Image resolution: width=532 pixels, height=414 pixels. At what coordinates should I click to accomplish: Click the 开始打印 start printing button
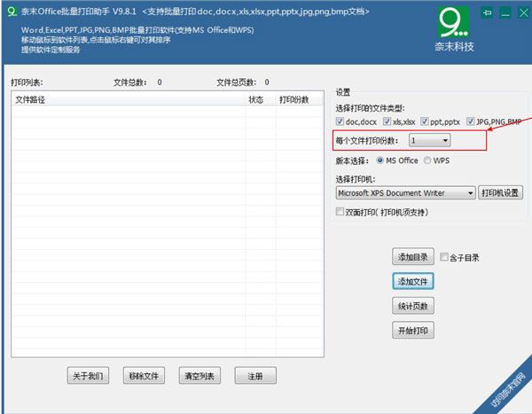tap(413, 330)
